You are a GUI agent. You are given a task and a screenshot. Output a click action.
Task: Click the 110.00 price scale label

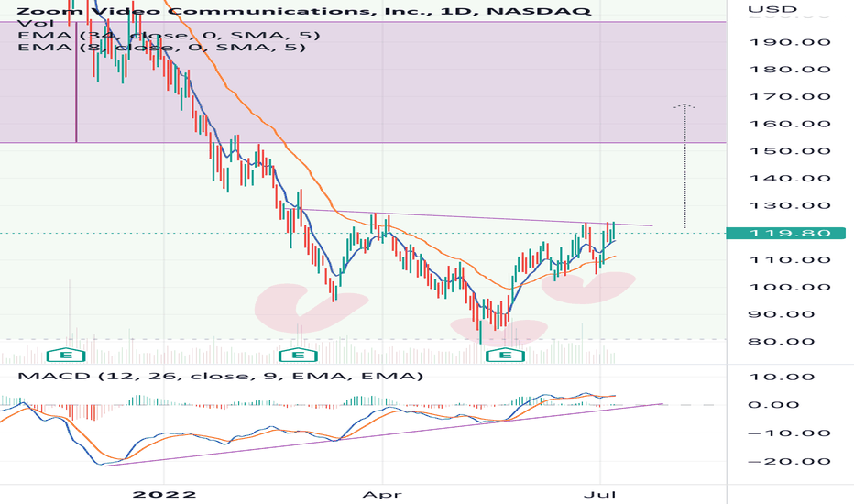pos(790,260)
